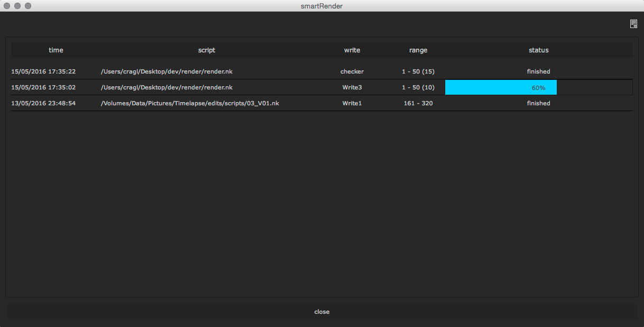The width and height of the screenshot is (644, 327).
Task: Click the close button at the bottom
Action: point(322,312)
